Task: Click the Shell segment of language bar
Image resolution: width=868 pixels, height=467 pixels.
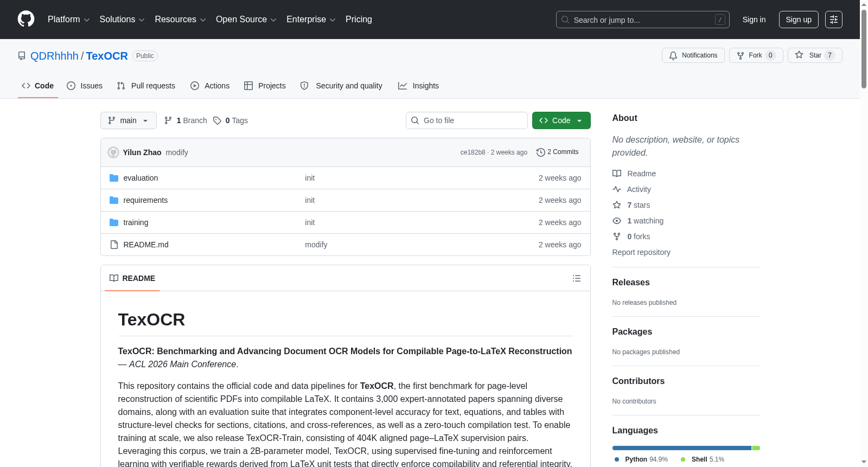Action: (x=756, y=448)
